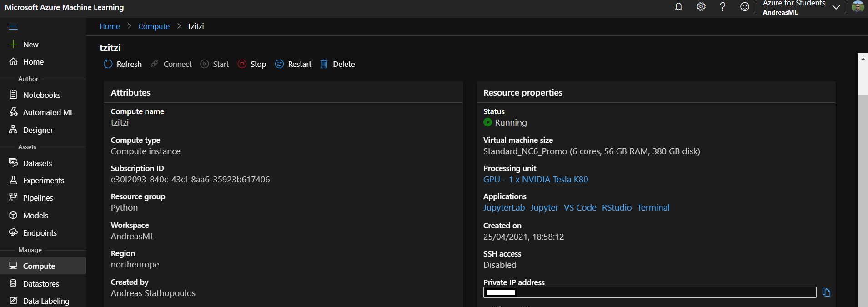Stop the tzitzi compute instance
Screen dimensions: 868x307
point(252,64)
